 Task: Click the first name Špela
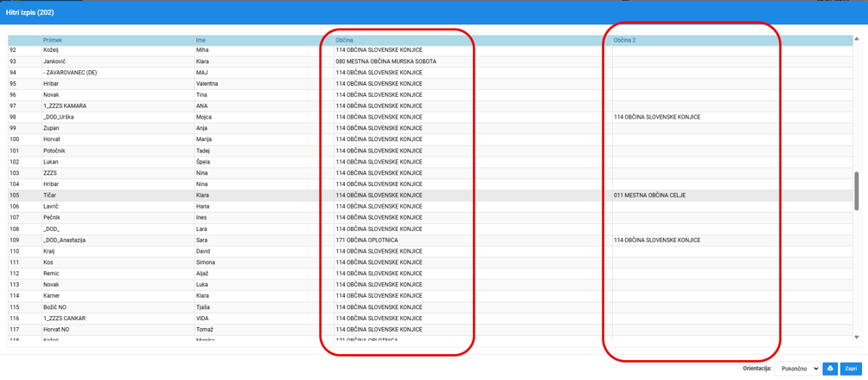click(x=203, y=162)
